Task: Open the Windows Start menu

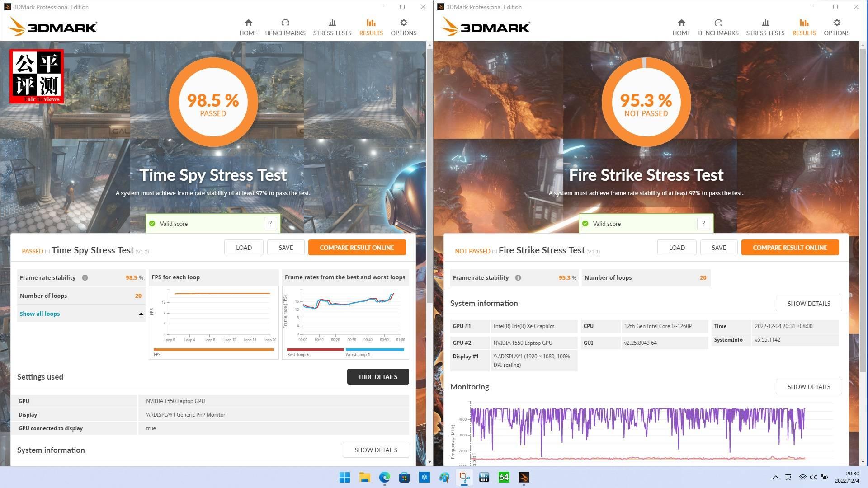Action: pyautogui.click(x=344, y=477)
